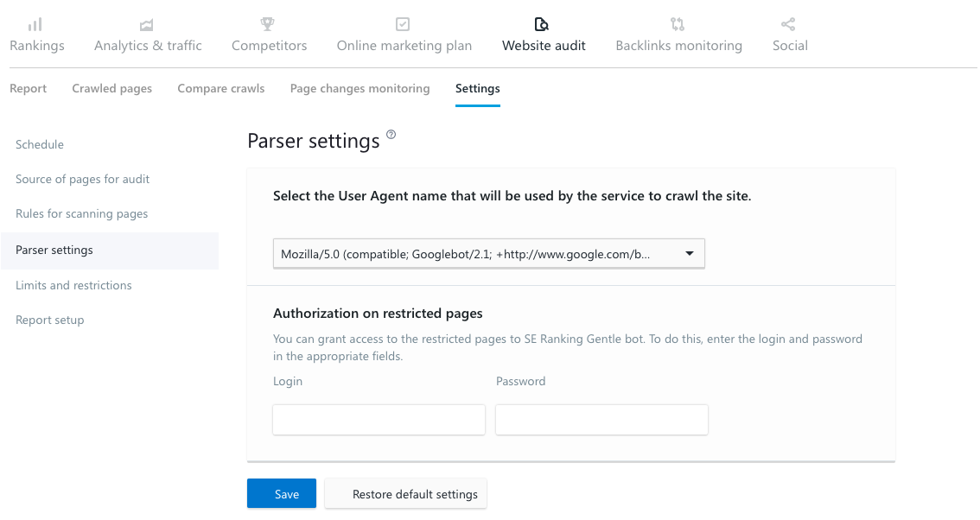
Task: Click the Backlinks monitoring icon
Action: pos(678,24)
